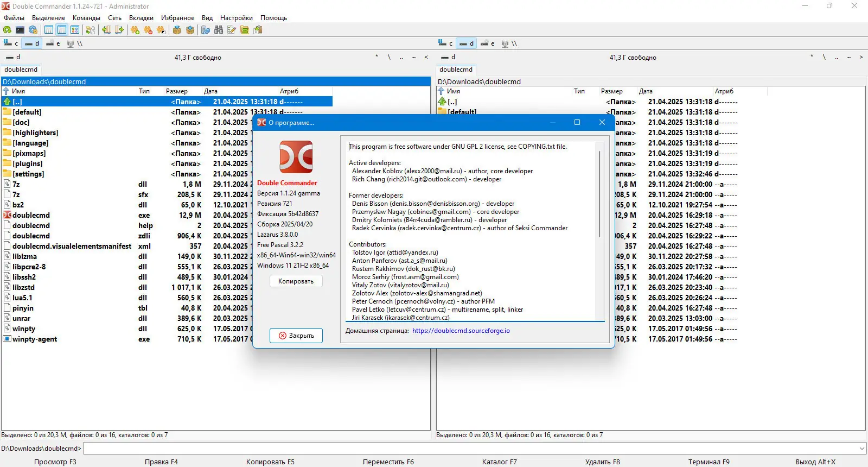Screen dimensions: 868x467
Task: Open the Файлы menu
Action: click(x=14, y=18)
